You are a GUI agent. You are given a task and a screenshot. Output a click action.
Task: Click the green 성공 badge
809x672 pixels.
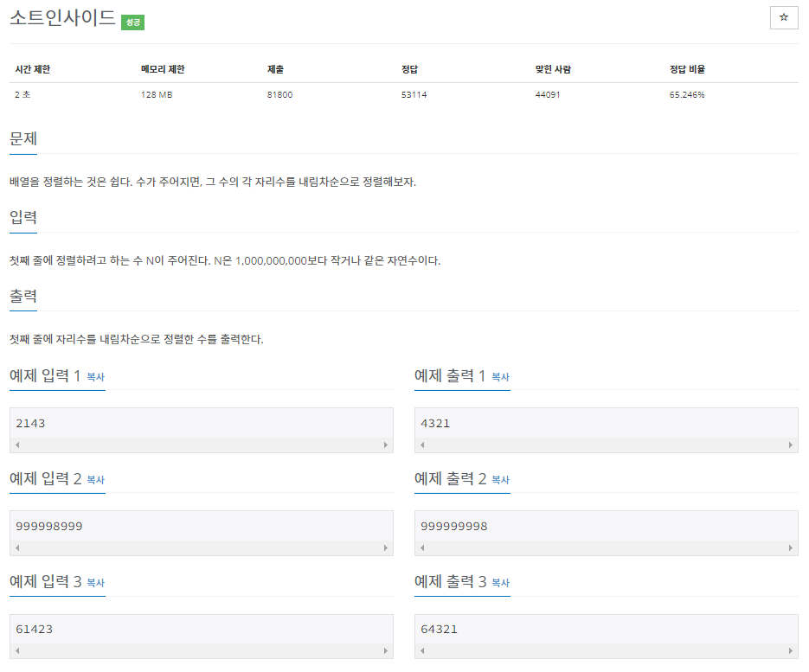tap(132, 22)
